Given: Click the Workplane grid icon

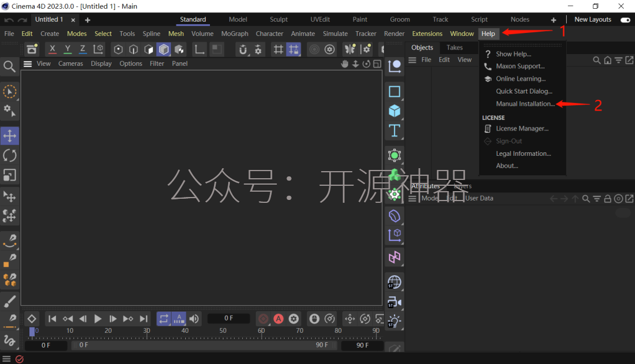Looking at the screenshot, I should 278,49.
